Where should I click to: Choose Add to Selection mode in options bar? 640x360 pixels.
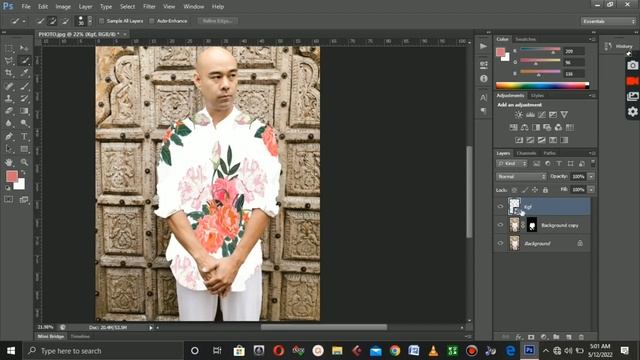point(53,21)
